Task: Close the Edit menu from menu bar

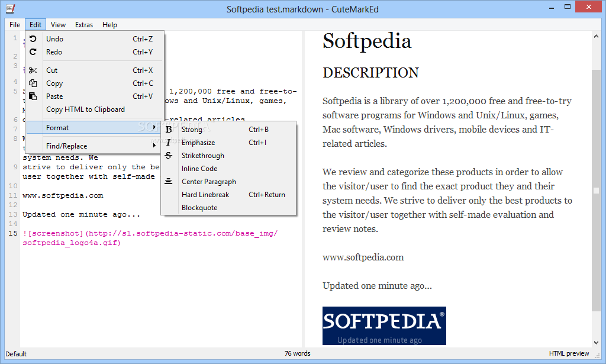Action: (x=36, y=25)
